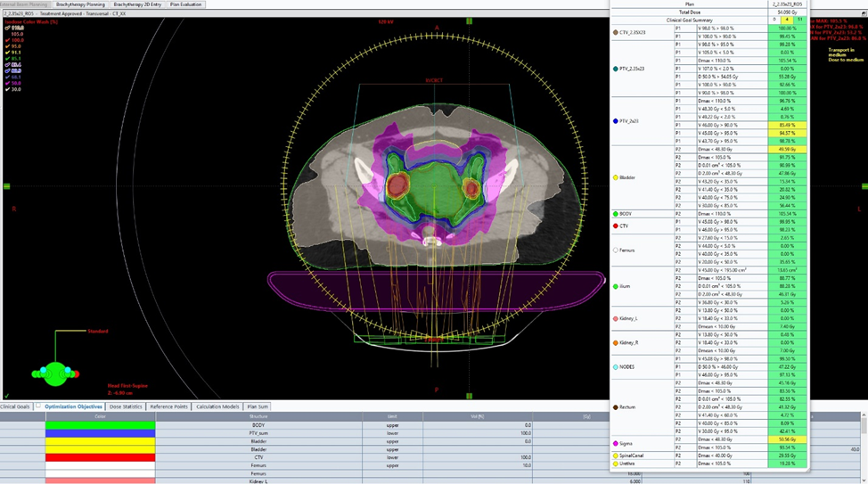Toggle the 95.0 isodose level visibility
Image resolution: width=868 pixels, height=484 pixels.
click(x=7, y=46)
